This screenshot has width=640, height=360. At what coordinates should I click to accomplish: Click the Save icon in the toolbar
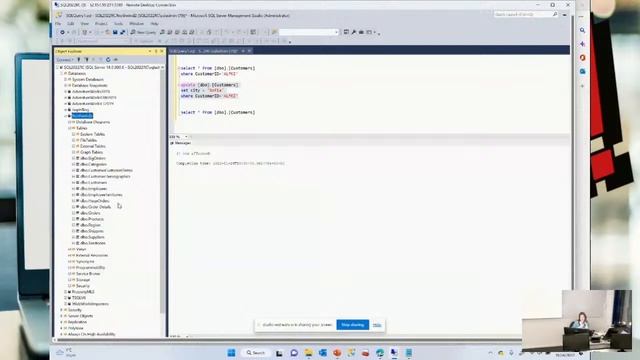[115, 32]
